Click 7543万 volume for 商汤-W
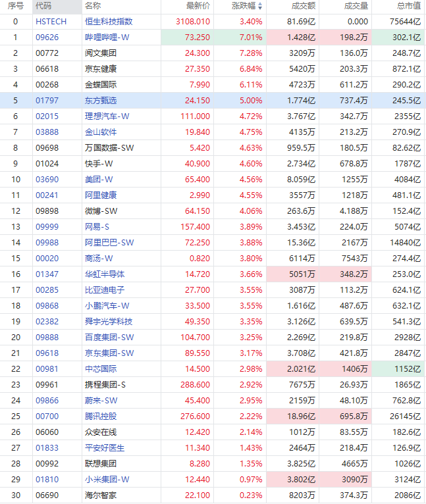 [355, 258]
